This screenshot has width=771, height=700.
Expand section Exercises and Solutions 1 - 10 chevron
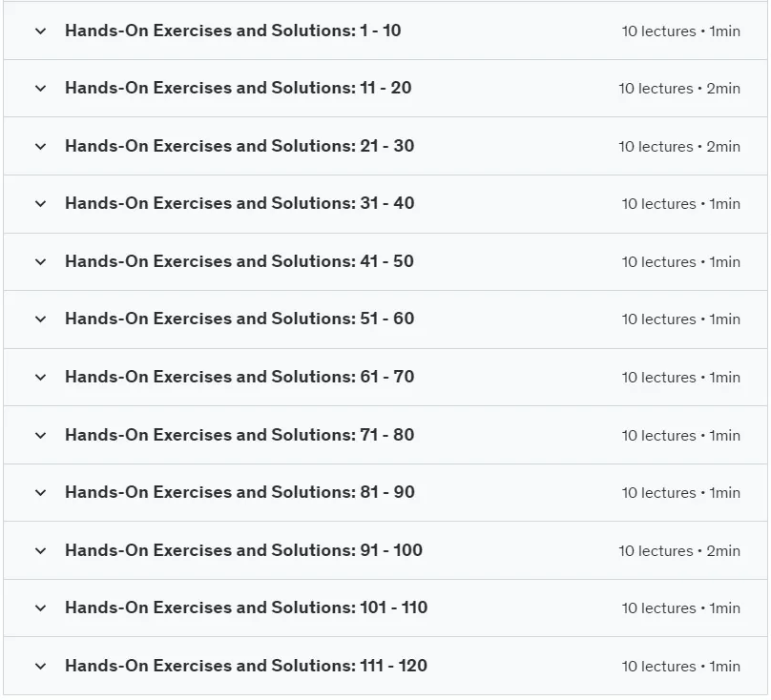41,31
